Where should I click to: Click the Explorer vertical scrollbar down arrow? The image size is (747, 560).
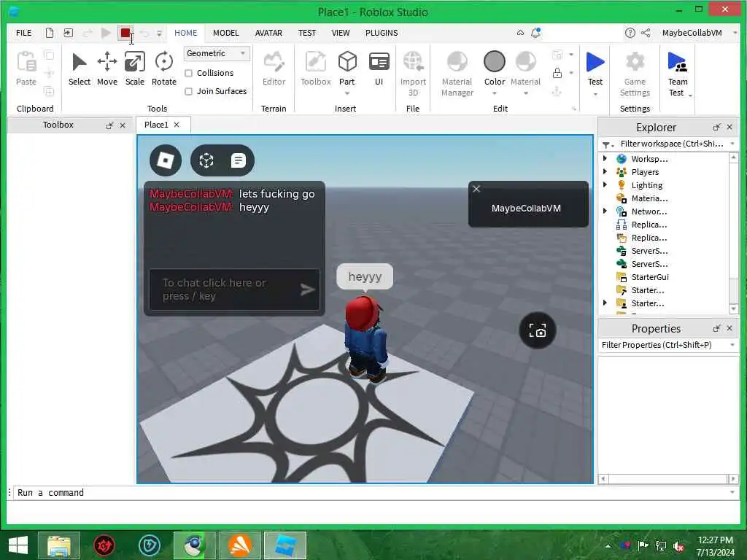(x=734, y=309)
